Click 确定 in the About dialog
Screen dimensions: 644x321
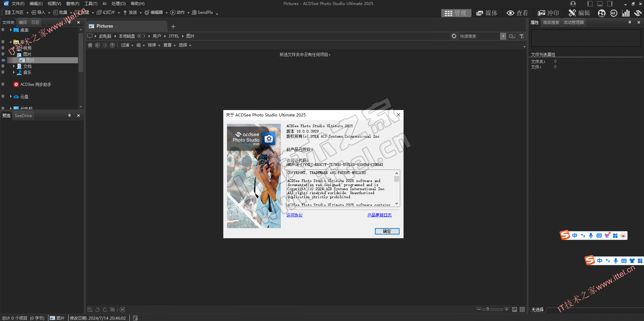click(387, 231)
